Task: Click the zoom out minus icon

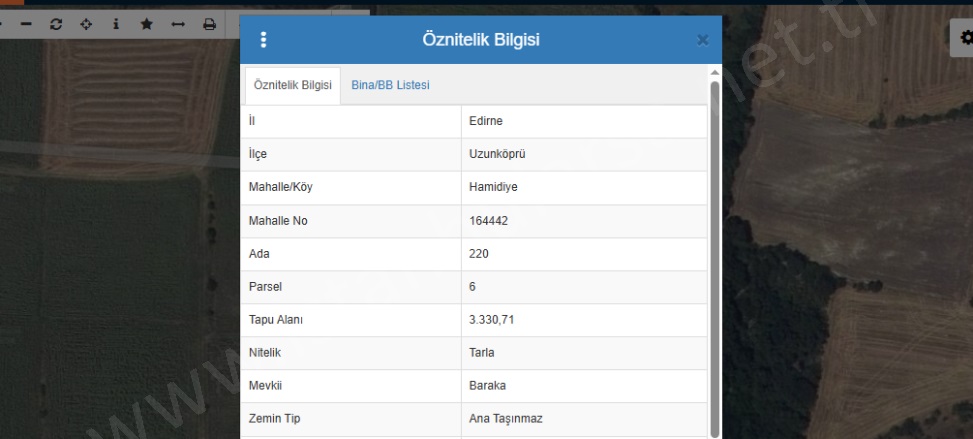Action: coord(26,24)
